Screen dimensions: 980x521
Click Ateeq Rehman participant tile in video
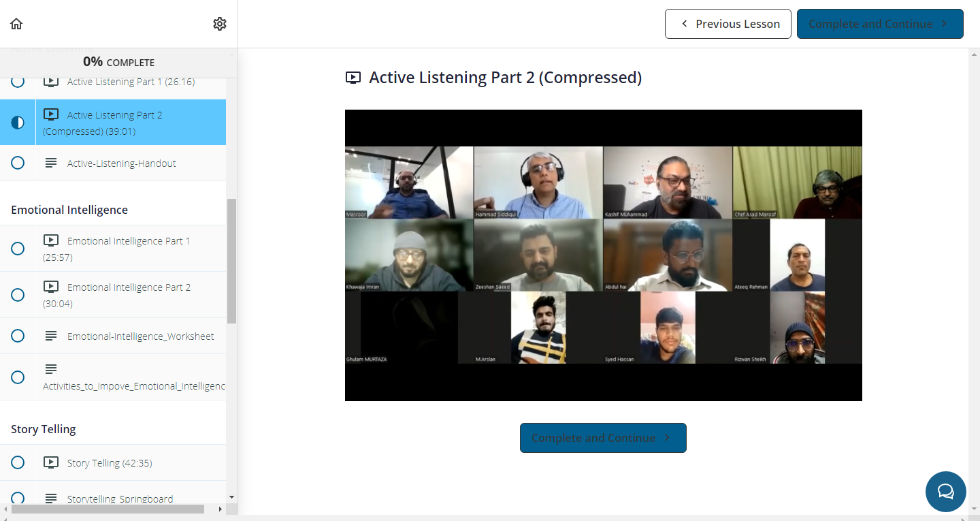tap(798, 255)
